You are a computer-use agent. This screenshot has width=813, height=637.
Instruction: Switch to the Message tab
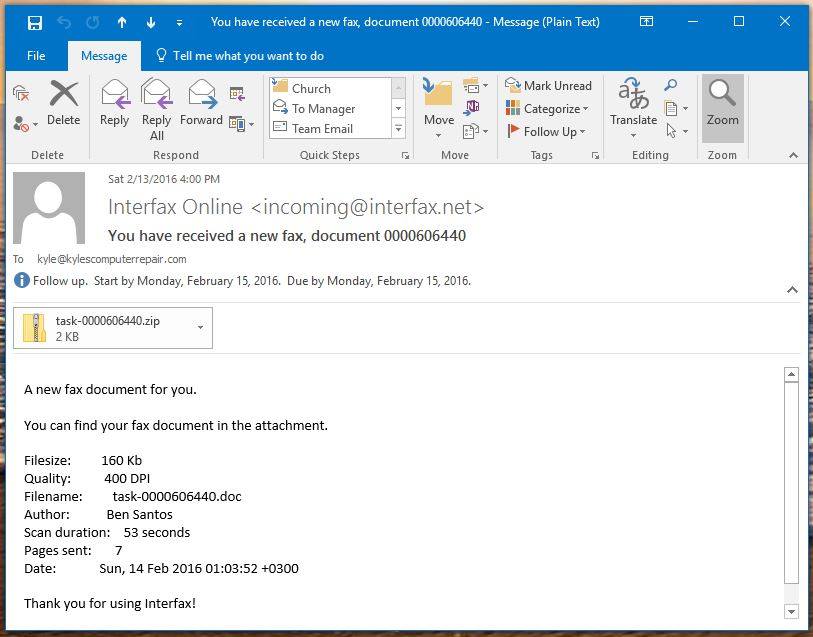point(104,56)
